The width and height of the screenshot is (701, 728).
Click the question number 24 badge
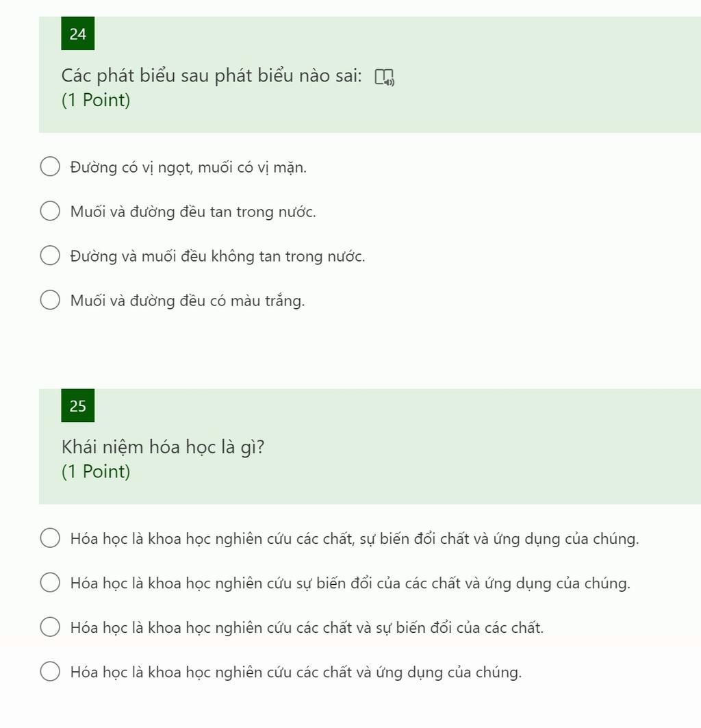tap(78, 34)
